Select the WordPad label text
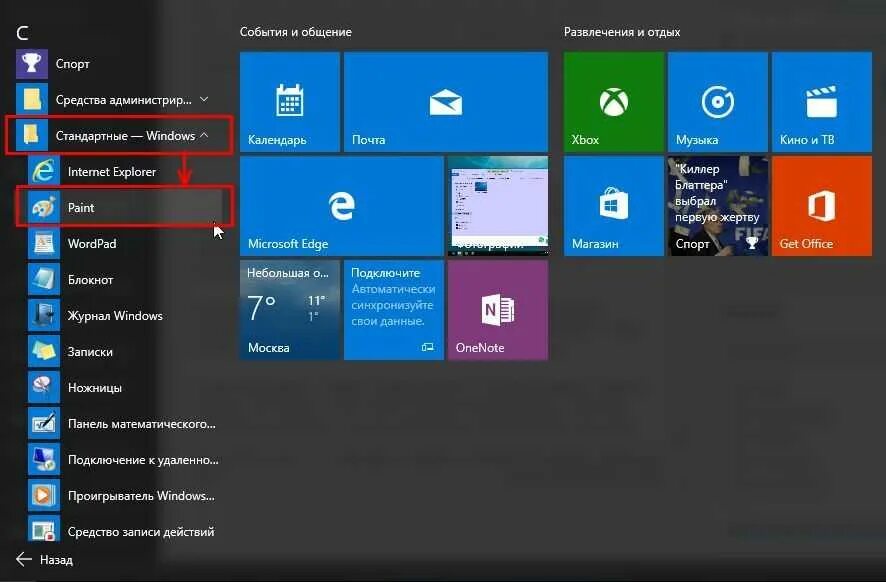Image resolution: width=886 pixels, height=582 pixels. [x=92, y=244]
